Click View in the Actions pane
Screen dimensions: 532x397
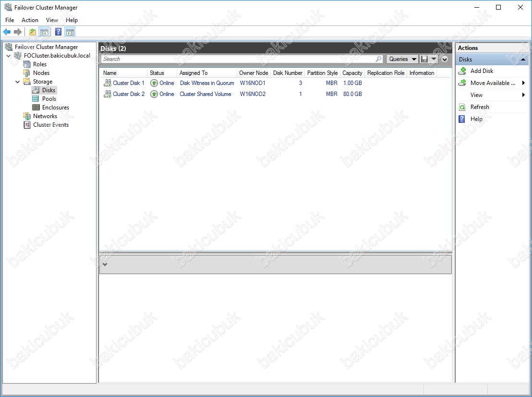click(x=476, y=95)
